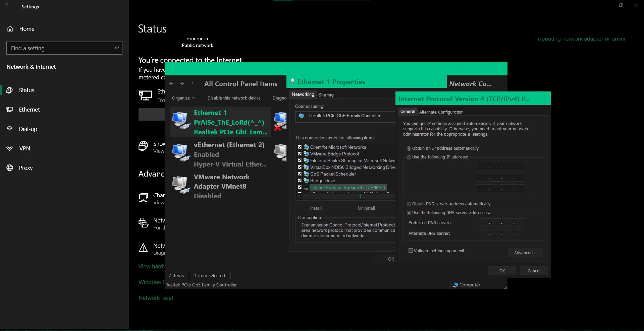Image resolution: width=644 pixels, height=331 pixels.
Task: Click the Computer icon in status bar
Action: 455,285
